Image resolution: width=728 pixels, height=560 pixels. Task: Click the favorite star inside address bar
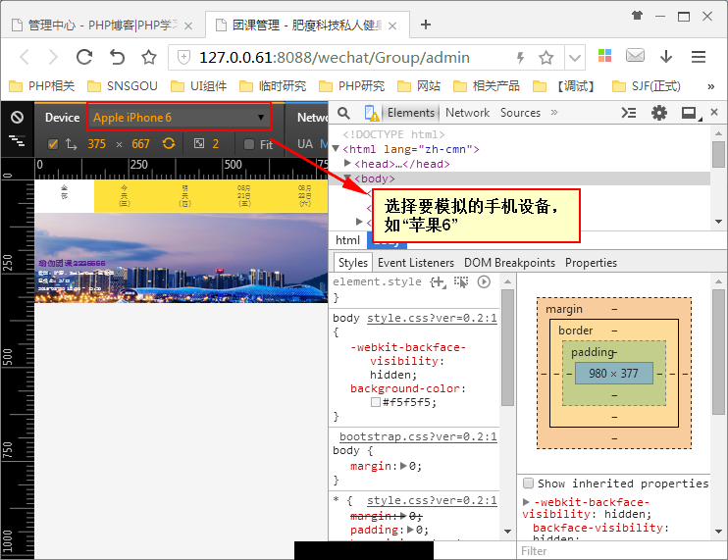click(x=546, y=58)
